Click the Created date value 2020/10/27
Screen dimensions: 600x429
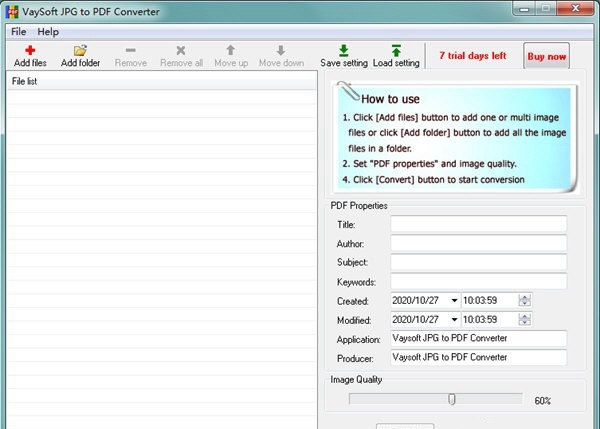(415, 300)
